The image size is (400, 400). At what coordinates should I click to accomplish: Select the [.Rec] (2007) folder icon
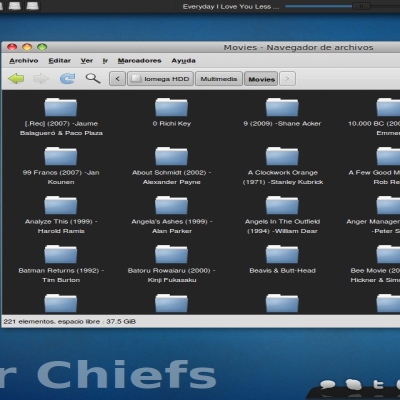tap(61, 107)
